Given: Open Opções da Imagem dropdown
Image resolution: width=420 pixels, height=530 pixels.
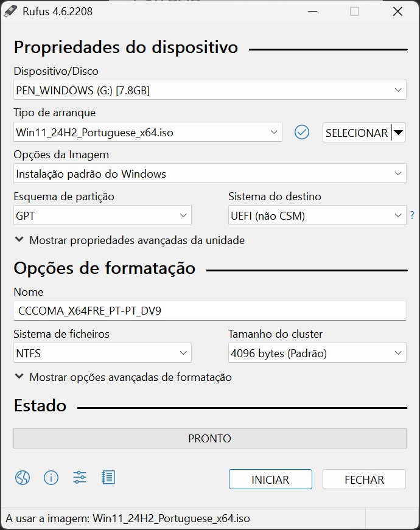Looking at the screenshot, I should coord(209,174).
